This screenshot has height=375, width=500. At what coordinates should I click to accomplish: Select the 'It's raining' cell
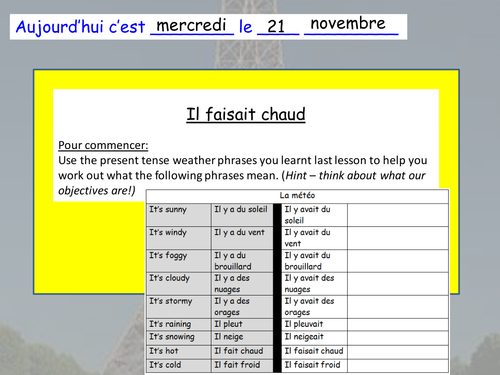[179, 324]
